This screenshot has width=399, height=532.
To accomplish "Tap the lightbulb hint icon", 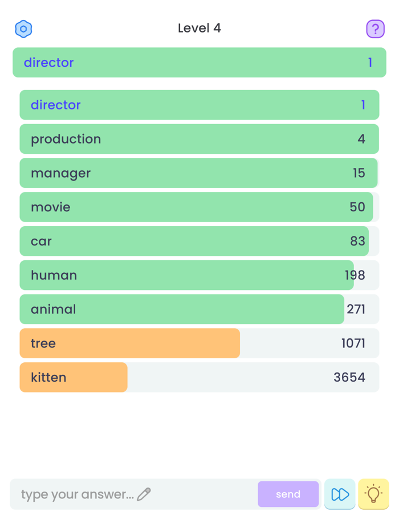I will [x=373, y=494].
